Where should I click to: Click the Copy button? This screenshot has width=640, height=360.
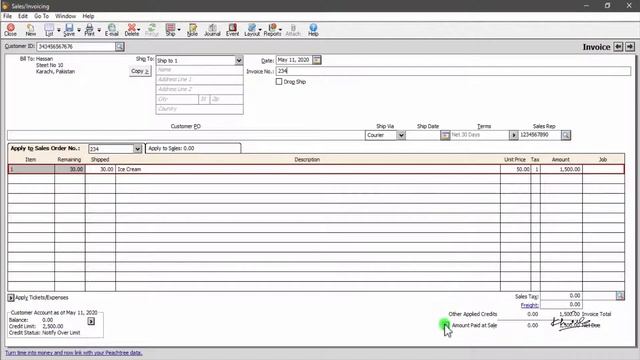pyautogui.click(x=140, y=71)
